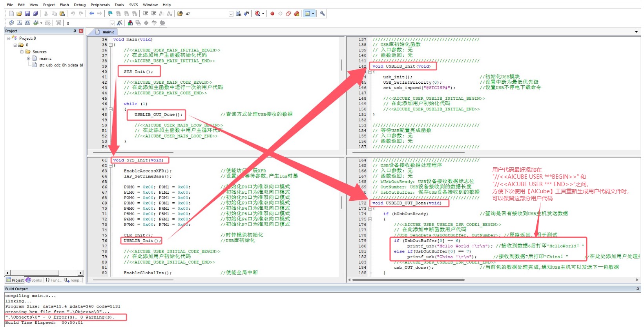Open the Peripherals menu

tap(100, 5)
